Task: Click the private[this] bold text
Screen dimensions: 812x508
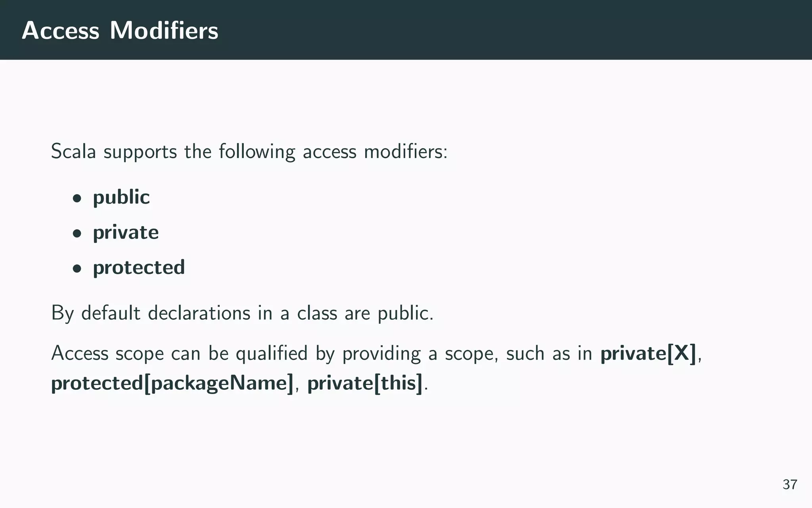Action: (365, 383)
